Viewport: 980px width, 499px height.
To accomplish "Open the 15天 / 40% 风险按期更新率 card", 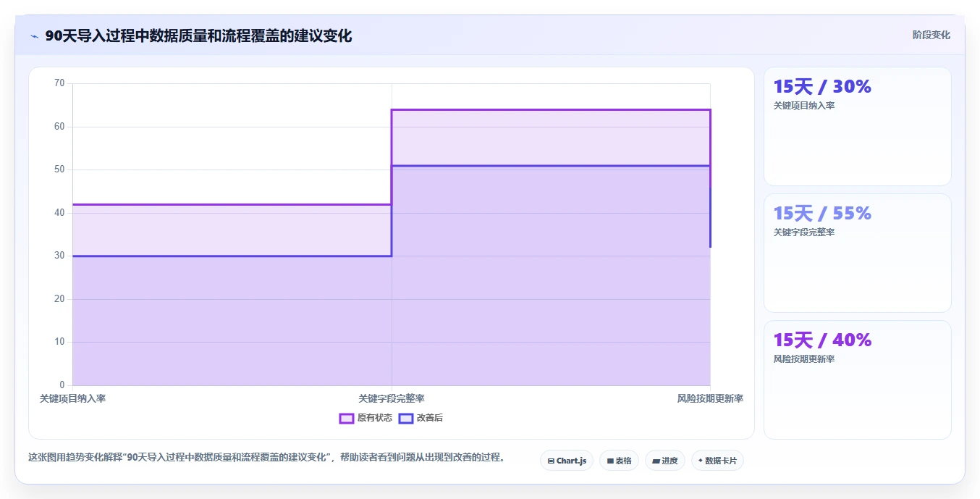I will tap(857, 380).
